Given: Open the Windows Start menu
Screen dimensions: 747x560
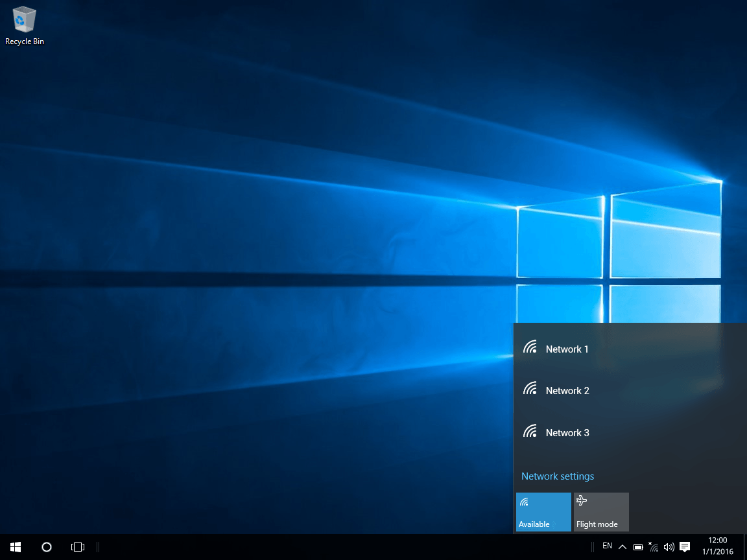Looking at the screenshot, I should click(16, 546).
